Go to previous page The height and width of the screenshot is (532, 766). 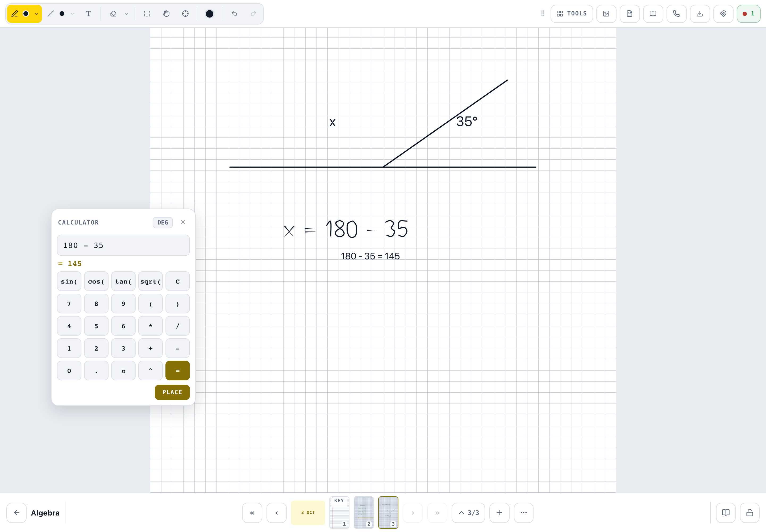(x=277, y=513)
